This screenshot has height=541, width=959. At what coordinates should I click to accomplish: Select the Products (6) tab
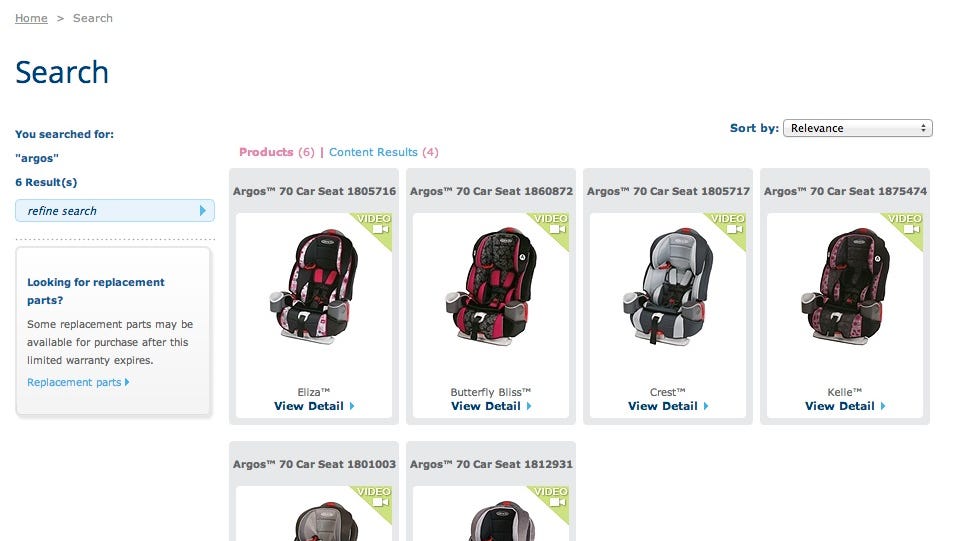(x=276, y=152)
